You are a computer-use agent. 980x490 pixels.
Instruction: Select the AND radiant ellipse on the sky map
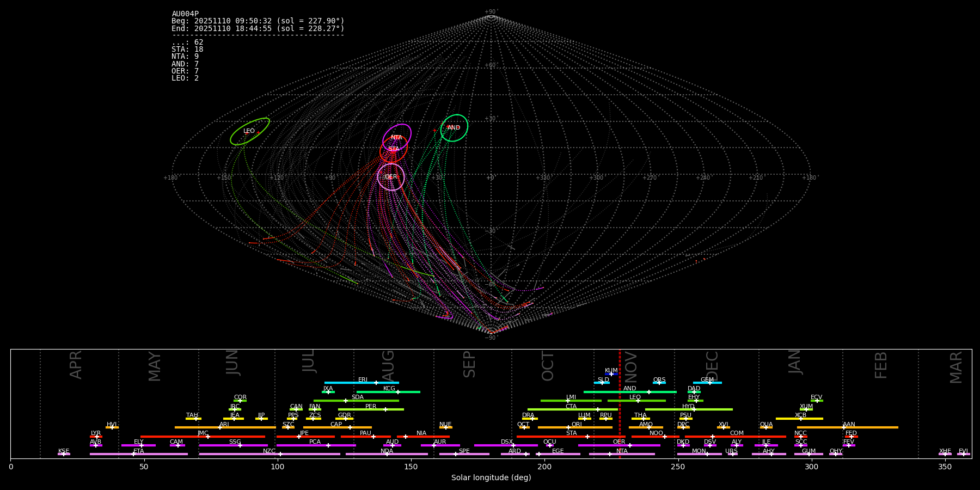point(454,128)
